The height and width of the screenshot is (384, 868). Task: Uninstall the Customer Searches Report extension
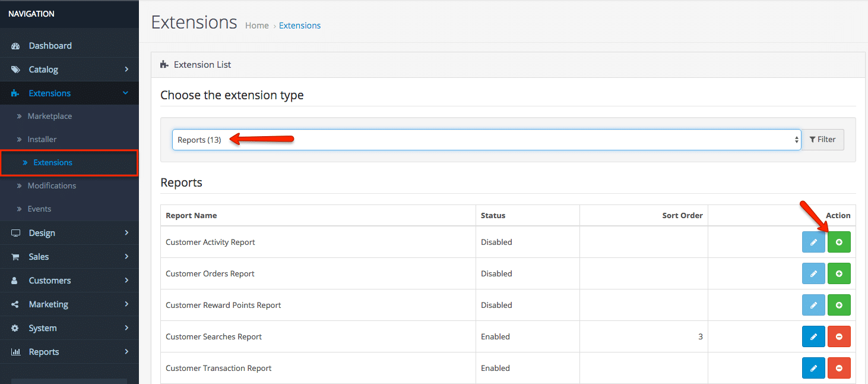click(839, 336)
